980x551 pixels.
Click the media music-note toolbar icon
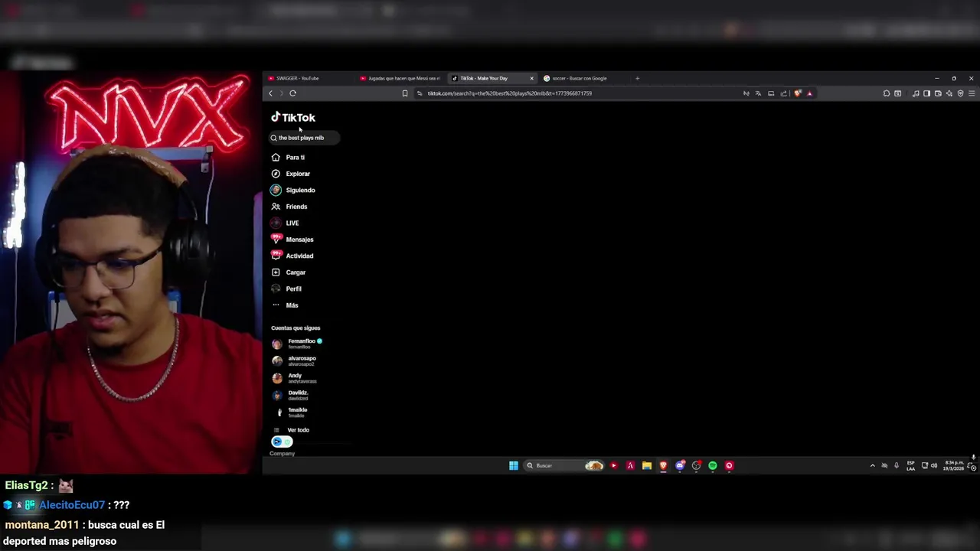pyautogui.click(x=916, y=93)
